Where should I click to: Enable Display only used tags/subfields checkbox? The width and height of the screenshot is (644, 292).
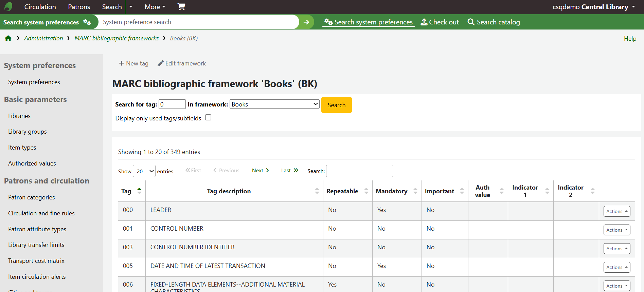click(x=208, y=118)
